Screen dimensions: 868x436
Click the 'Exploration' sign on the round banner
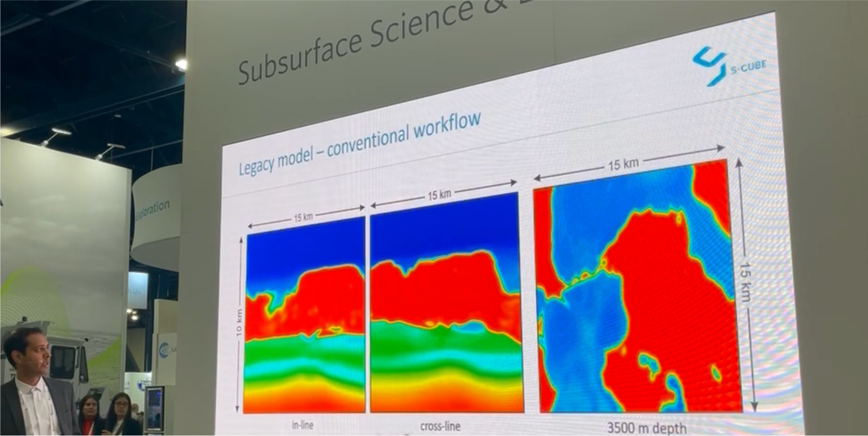coord(153,209)
